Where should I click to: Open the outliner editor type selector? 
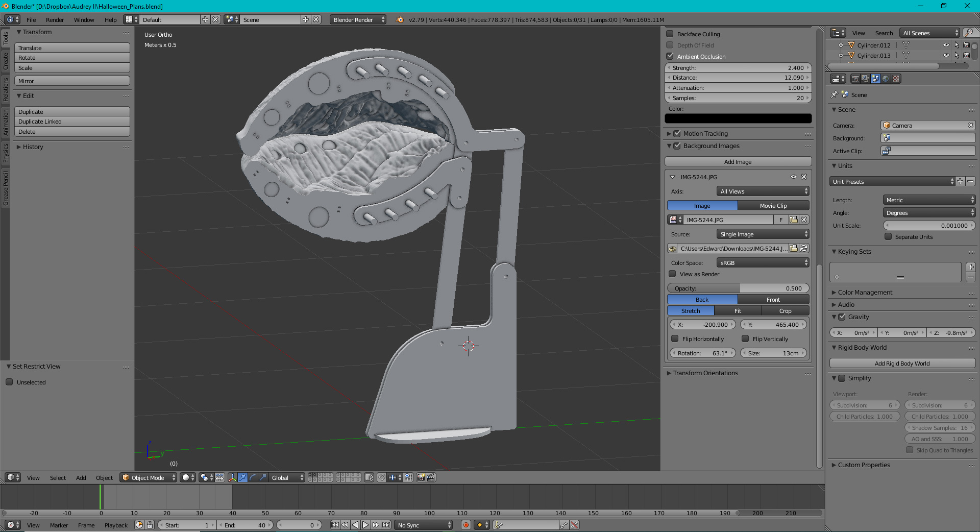pyautogui.click(x=838, y=33)
